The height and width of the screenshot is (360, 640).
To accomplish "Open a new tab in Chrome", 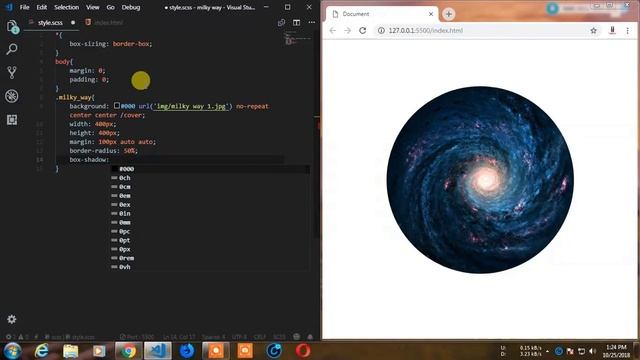I will (449, 14).
